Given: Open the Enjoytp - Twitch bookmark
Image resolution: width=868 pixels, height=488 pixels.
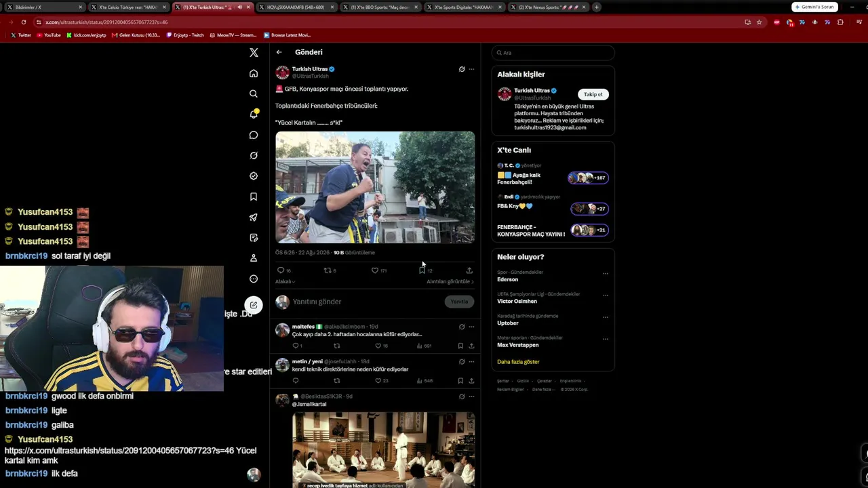Looking at the screenshot, I should [185, 35].
